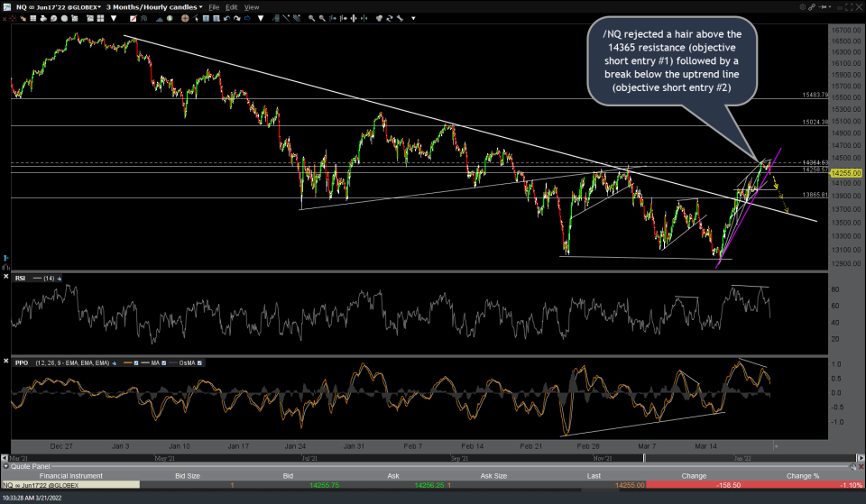Select the pointer cursor tool
This screenshot has height=504, width=866.
click(x=196, y=18)
